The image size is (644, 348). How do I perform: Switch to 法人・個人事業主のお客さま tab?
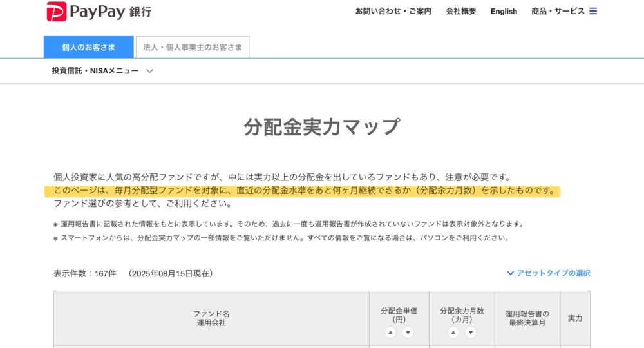[193, 47]
